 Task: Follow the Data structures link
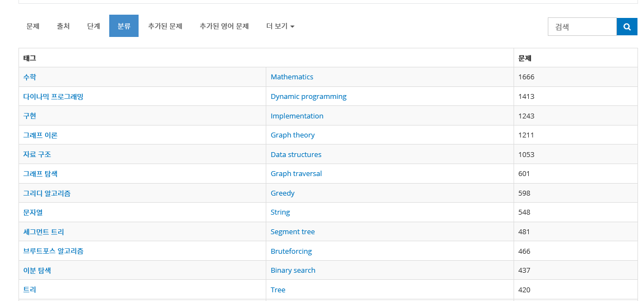point(296,154)
